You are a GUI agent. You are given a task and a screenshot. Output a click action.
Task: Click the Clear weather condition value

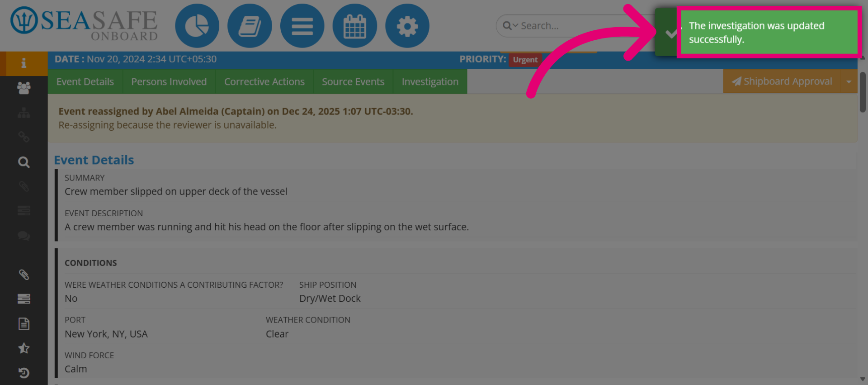click(x=277, y=334)
